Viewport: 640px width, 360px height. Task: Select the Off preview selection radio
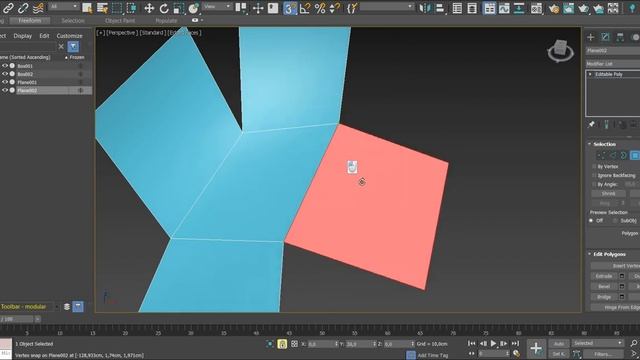[591, 220]
